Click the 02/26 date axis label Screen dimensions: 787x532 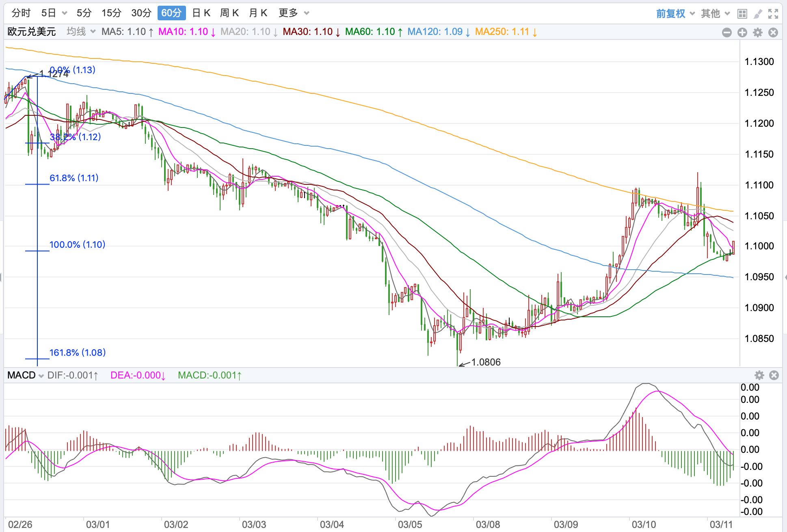pyautogui.click(x=20, y=524)
